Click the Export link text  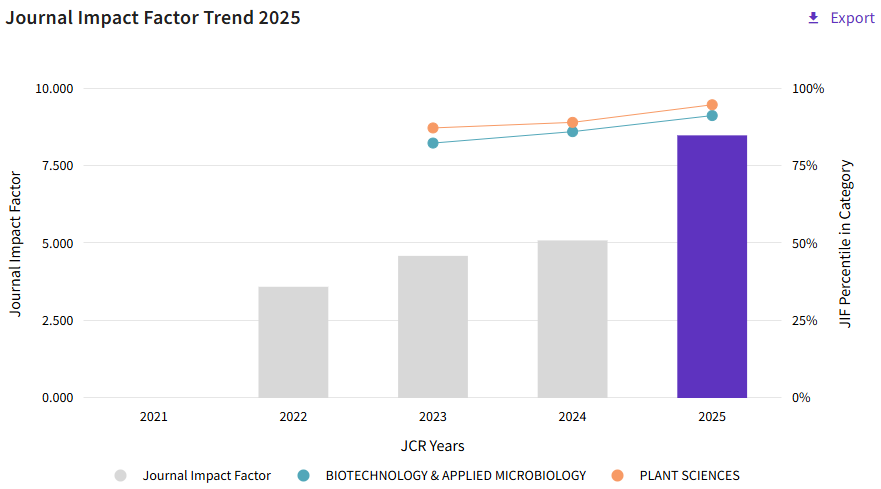pos(852,18)
